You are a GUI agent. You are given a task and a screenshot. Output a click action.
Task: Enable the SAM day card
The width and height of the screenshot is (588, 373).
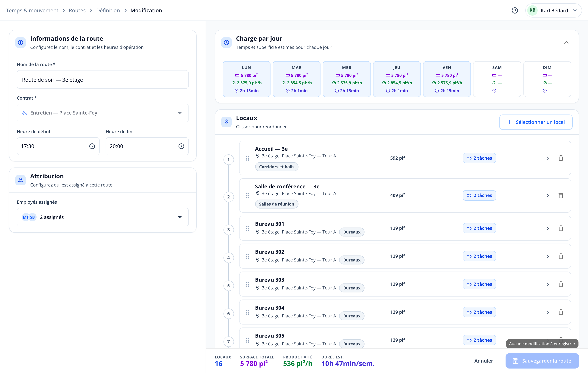tap(497, 79)
